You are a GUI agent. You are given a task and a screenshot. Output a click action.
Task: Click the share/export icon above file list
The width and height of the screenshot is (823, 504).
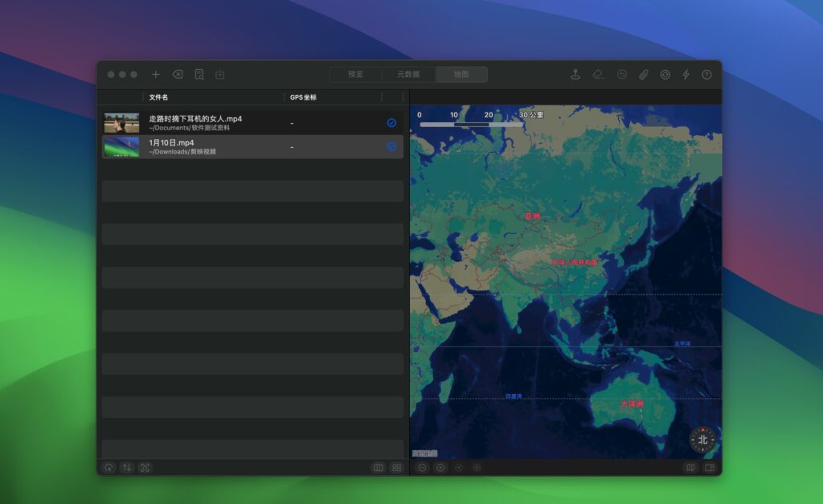tap(219, 74)
